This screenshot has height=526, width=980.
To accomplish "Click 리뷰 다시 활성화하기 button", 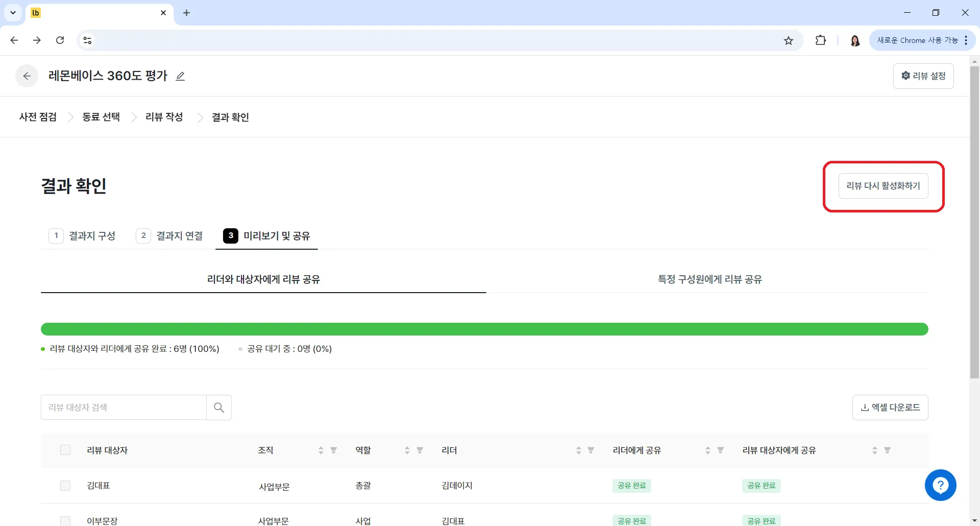I will click(883, 186).
